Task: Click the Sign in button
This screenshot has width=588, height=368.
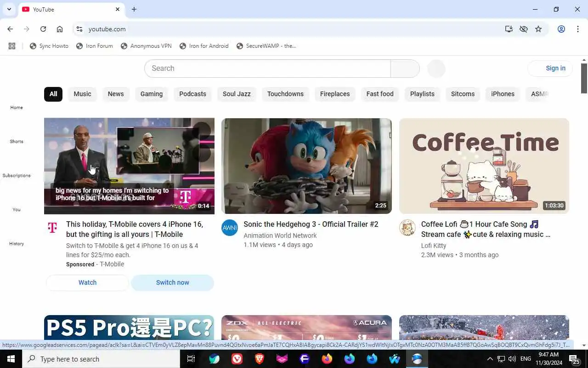Action: click(x=550, y=68)
